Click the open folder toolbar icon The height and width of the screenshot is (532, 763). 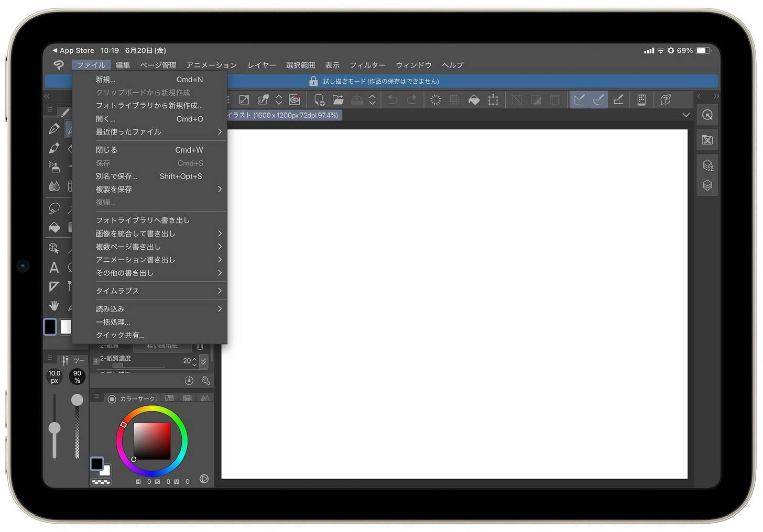338,99
